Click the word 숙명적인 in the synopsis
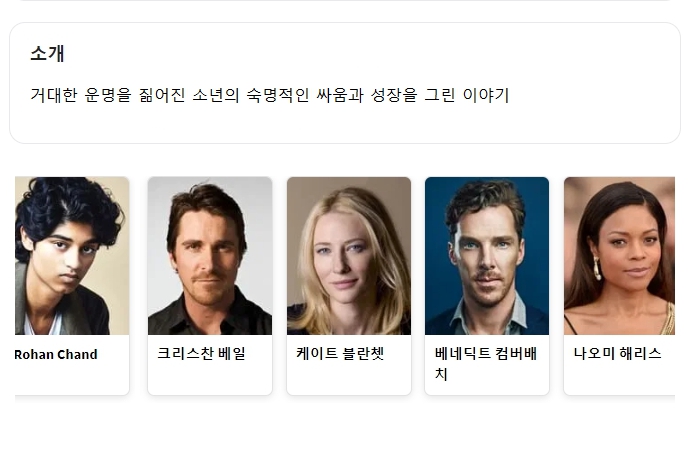Image resolution: width=689 pixels, height=459 pixels. pos(277,95)
